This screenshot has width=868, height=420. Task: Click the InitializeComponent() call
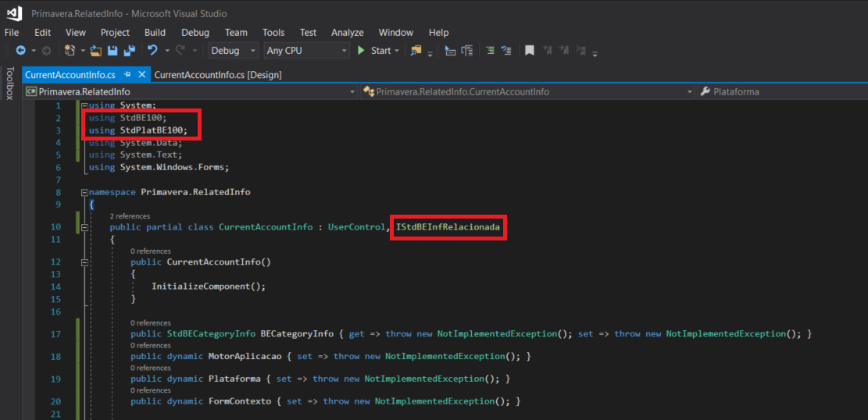coord(209,287)
